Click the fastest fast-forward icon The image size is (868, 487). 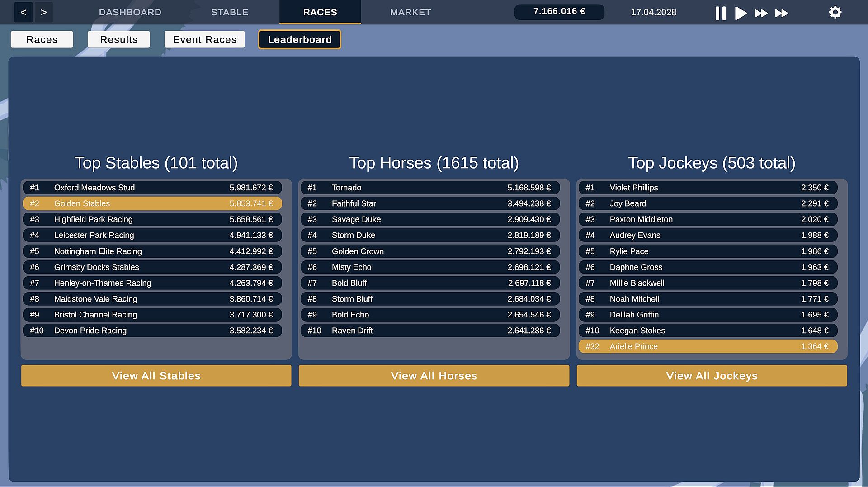[782, 13]
